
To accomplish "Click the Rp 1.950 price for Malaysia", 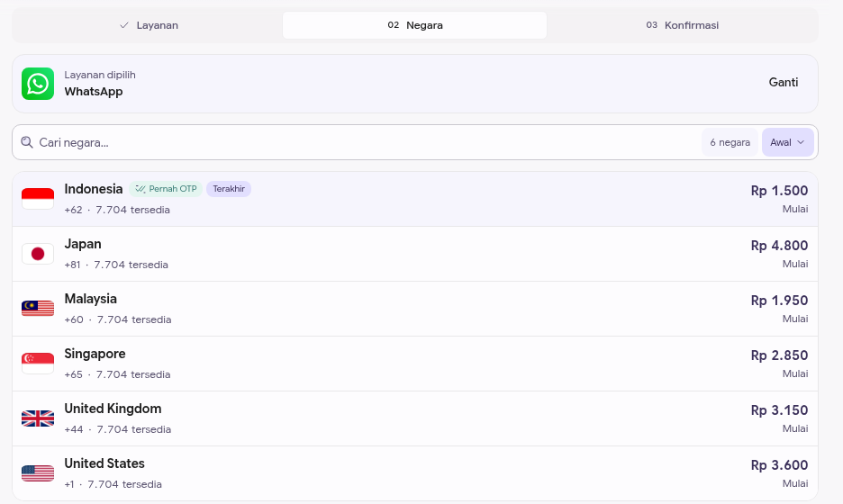I will point(779,301).
